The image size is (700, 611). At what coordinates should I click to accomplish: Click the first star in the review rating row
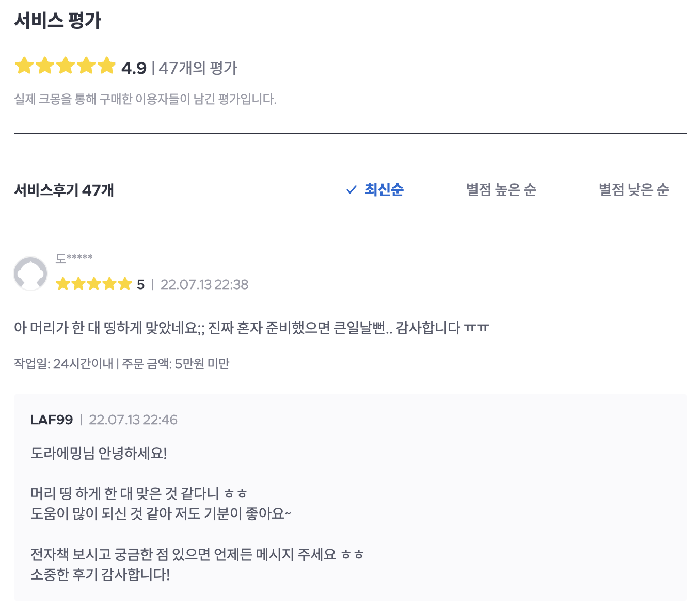pyautogui.click(x=63, y=283)
